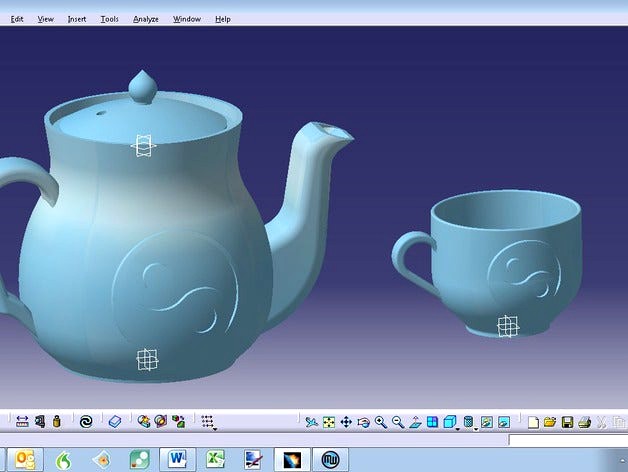The width and height of the screenshot is (628, 472).
Task: Create a New document
Action: point(533,422)
